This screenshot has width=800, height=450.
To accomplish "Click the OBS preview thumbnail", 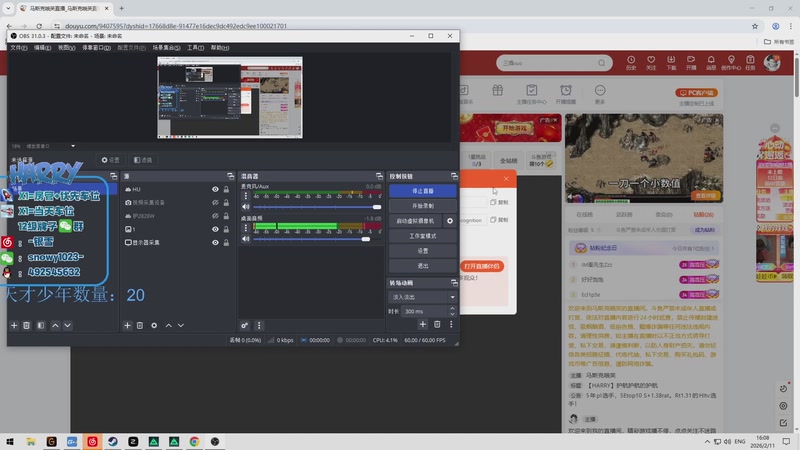I will click(x=230, y=97).
